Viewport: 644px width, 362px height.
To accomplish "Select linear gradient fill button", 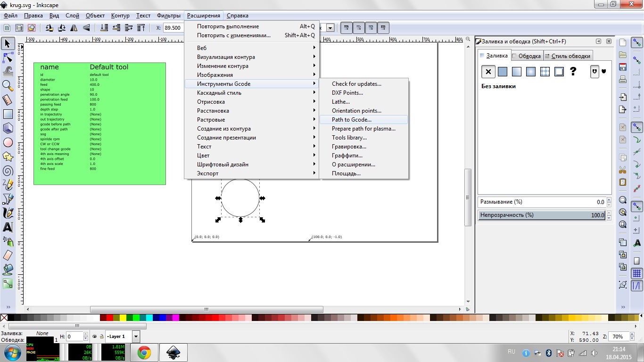I will [x=517, y=72].
